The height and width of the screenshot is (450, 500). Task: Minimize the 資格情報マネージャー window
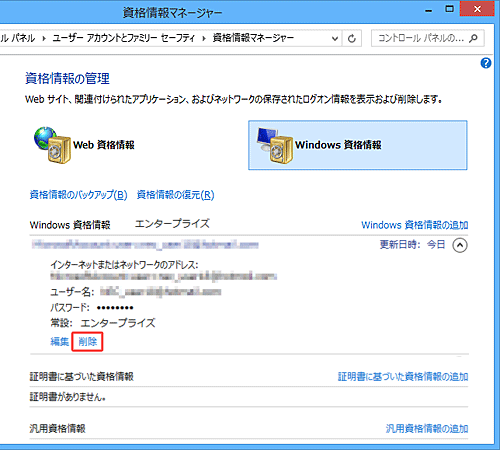point(429,10)
